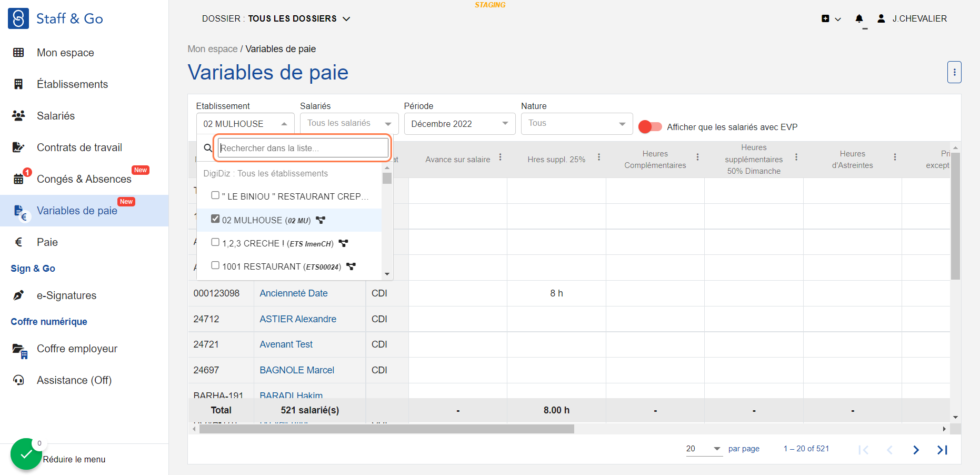
Task: Open BAGNOLE Marcel employee link
Action: (x=297, y=370)
